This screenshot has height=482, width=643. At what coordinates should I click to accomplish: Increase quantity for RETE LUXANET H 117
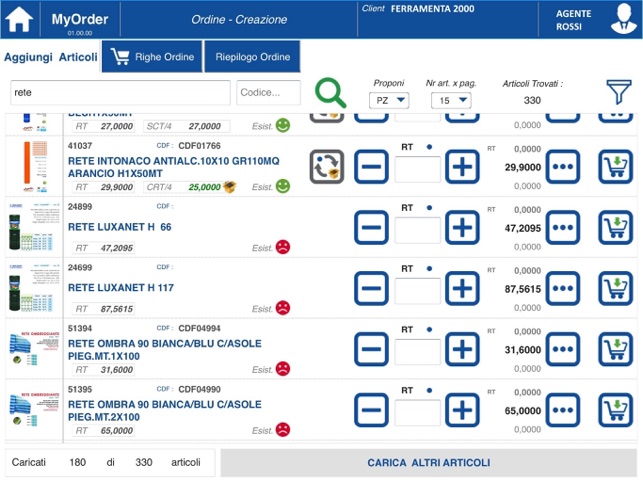point(462,288)
